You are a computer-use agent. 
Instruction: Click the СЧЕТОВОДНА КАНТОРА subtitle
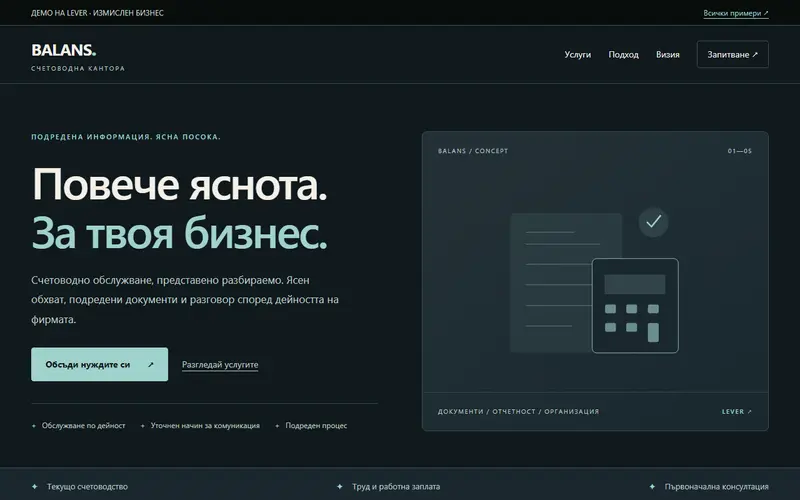click(x=78, y=68)
